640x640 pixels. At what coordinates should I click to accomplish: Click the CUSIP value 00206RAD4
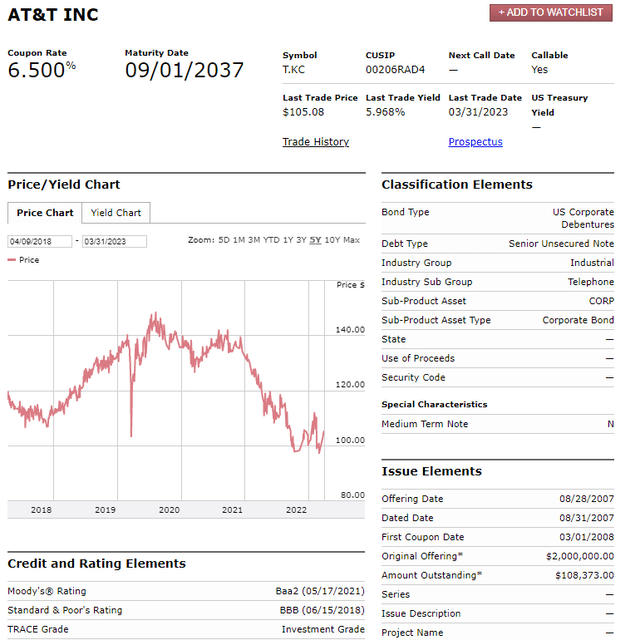click(x=395, y=70)
